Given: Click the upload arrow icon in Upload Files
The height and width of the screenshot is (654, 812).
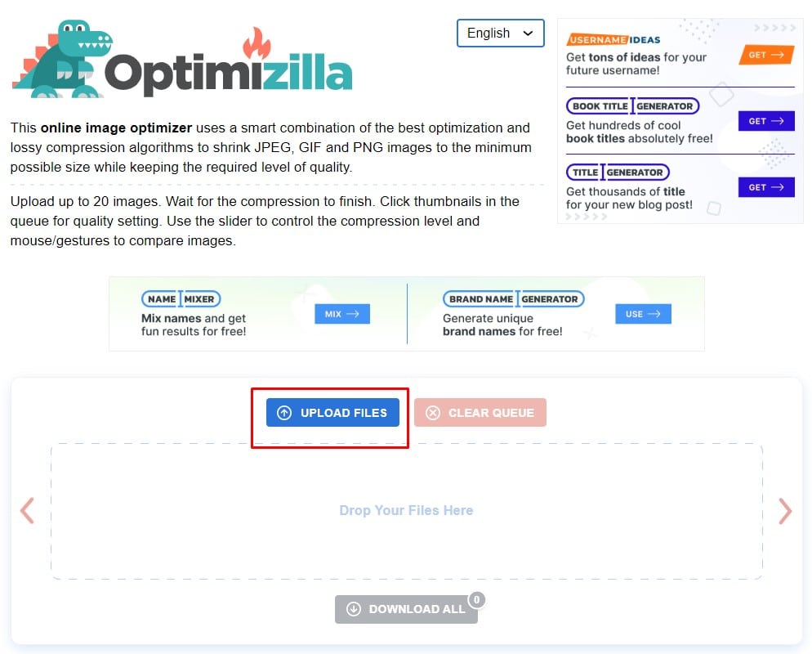Looking at the screenshot, I should point(283,413).
